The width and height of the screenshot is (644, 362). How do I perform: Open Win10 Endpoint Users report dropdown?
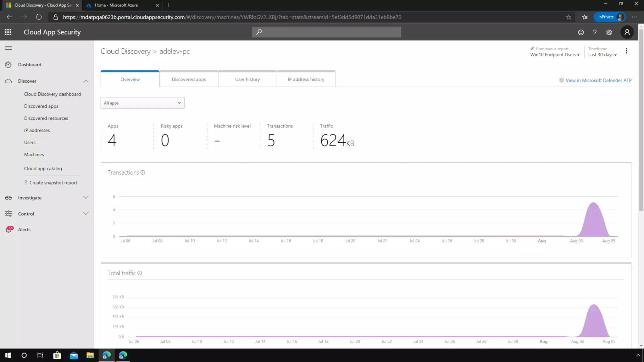[x=555, y=55]
